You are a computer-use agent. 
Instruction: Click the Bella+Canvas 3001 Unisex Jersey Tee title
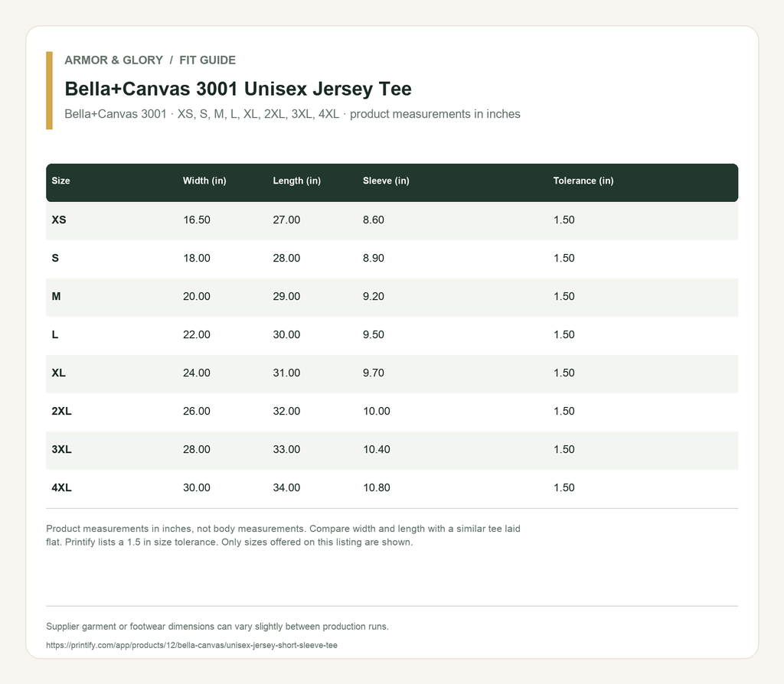[238, 89]
